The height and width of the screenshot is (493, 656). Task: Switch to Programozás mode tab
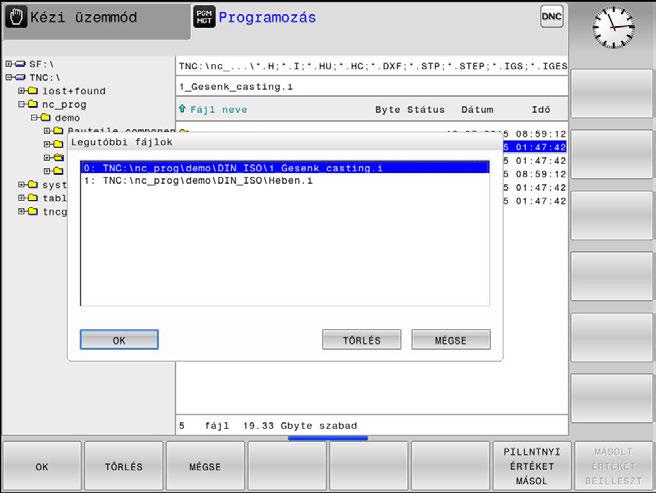pyautogui.click(x=267, y=18)
